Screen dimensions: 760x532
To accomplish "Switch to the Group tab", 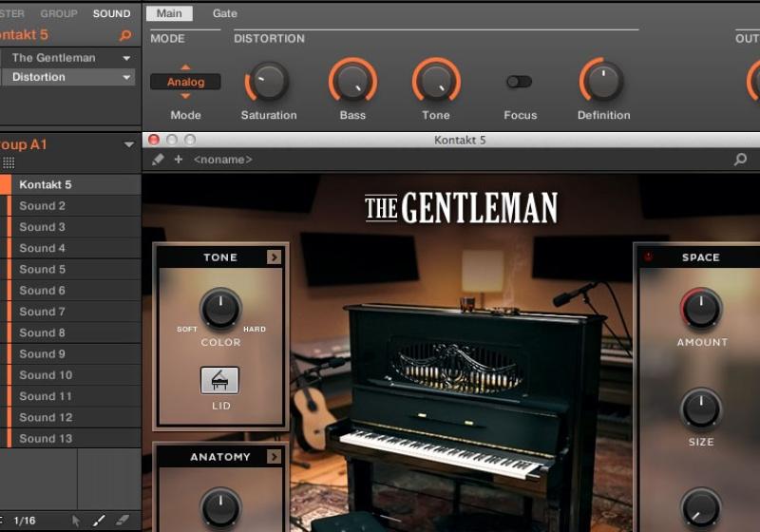I will tap(59, 13).
